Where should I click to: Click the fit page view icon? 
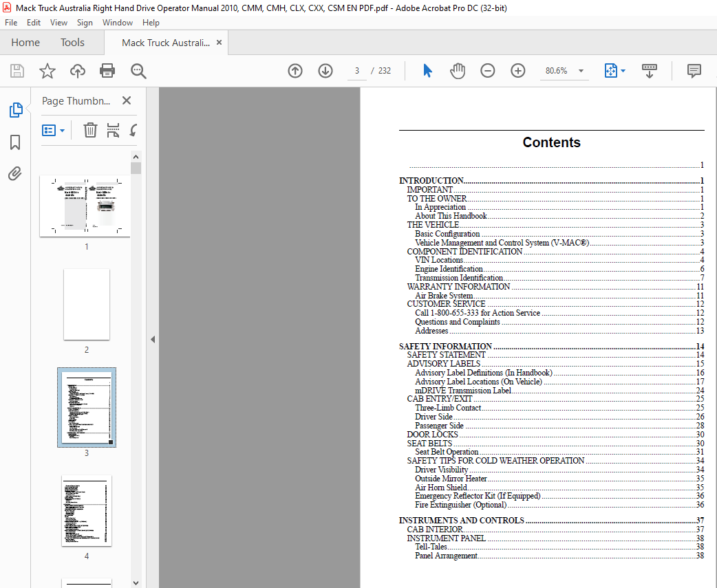(x=610, y=71)
